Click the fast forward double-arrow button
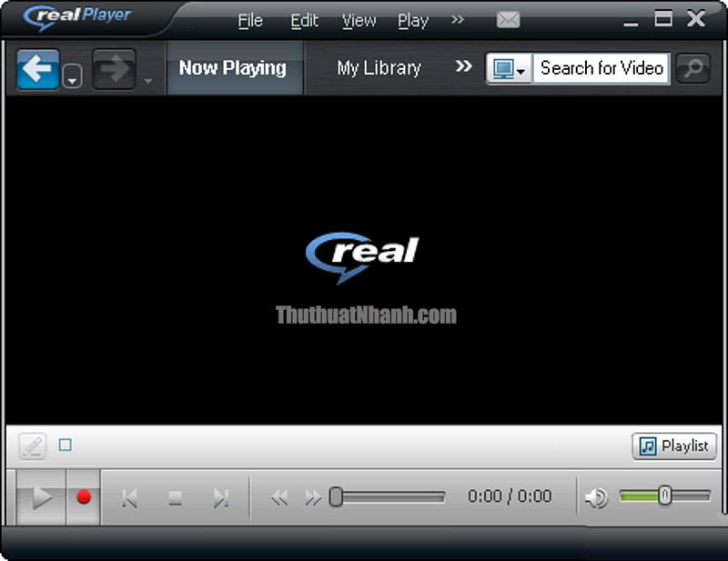The image size is (728, 561). tap(313, 498)
